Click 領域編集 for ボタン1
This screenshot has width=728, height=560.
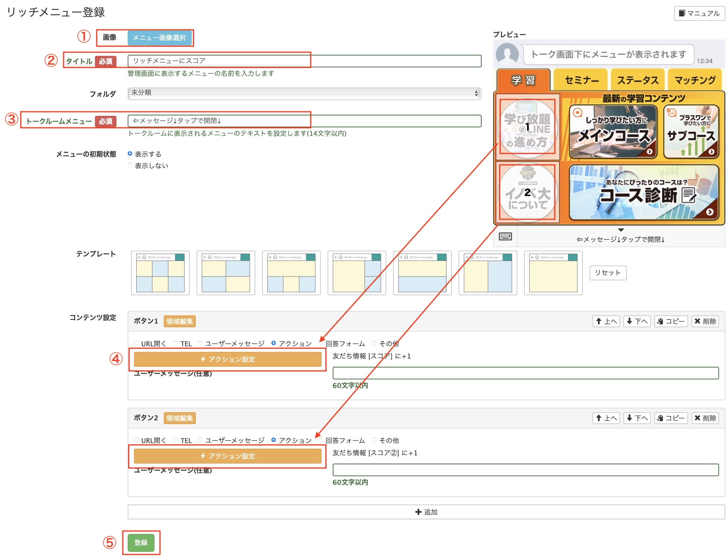tap(179, 321)
